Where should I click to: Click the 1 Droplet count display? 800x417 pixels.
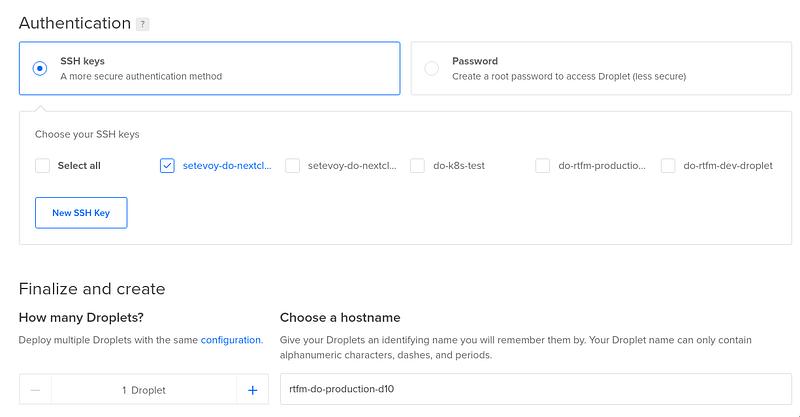(144, 390)
